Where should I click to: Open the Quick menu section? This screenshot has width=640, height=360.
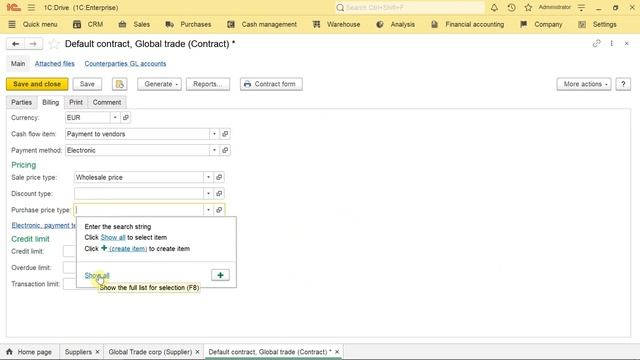(x=40, y=24)
